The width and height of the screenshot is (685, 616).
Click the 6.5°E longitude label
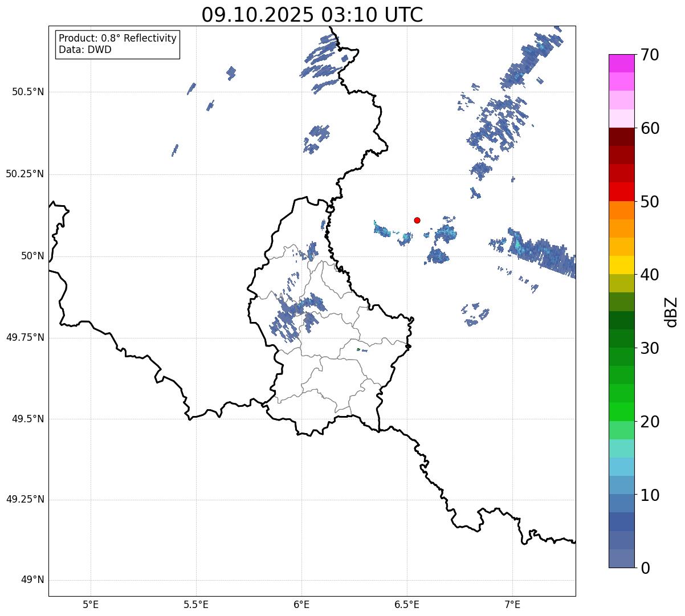407,604
